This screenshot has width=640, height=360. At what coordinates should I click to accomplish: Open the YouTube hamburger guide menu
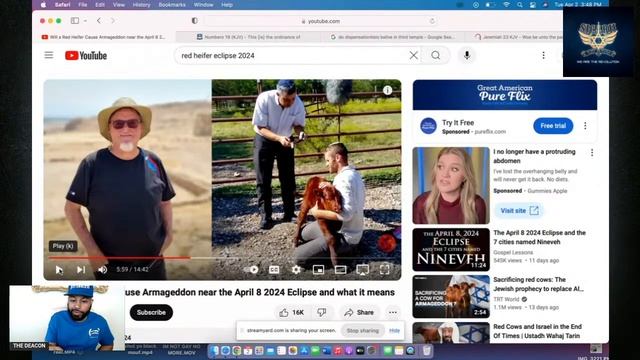(49, 55)
